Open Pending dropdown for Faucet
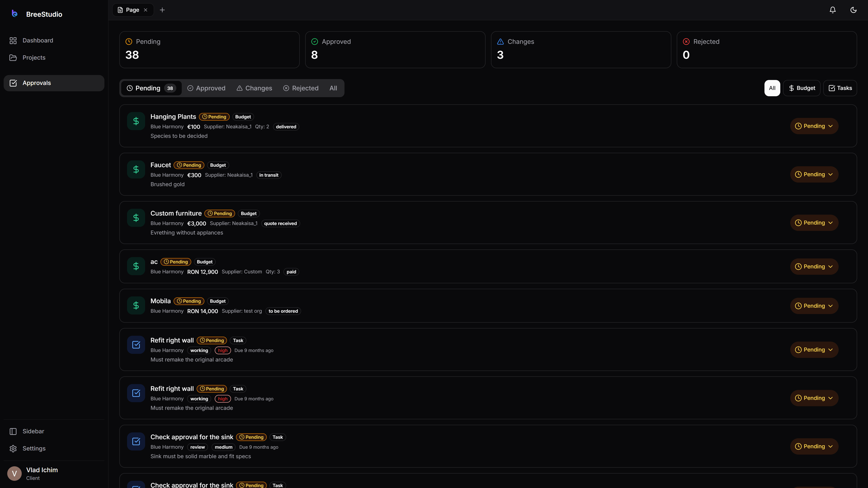The width and height of the screenshot is (868, 488). [x=814, y=174]
